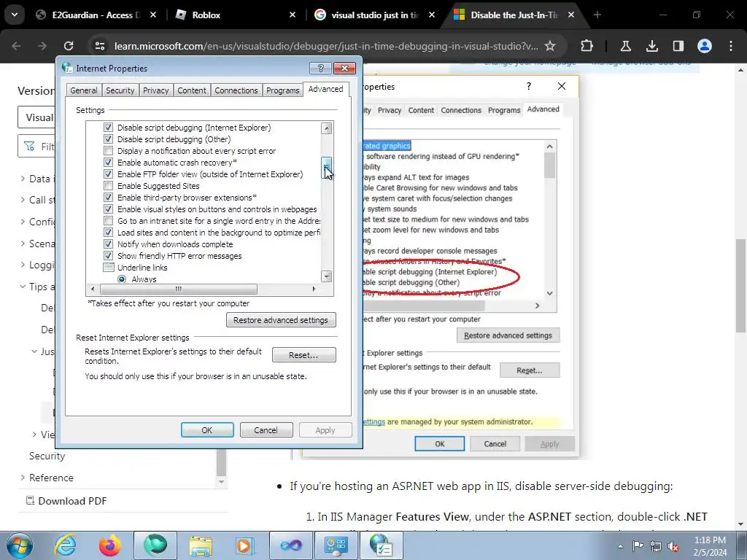Toggle Enable automatic crash recovery checkbox

108,163
